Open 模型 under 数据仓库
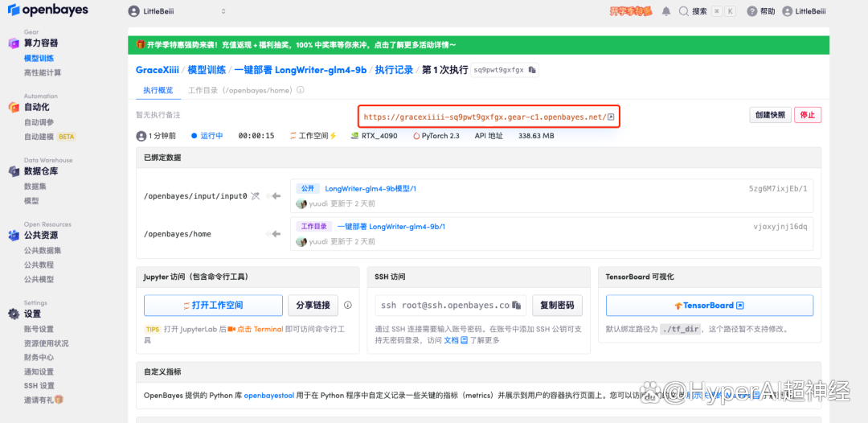The height and width of the screenshot is (423, 868). click(x=31, y=201)
